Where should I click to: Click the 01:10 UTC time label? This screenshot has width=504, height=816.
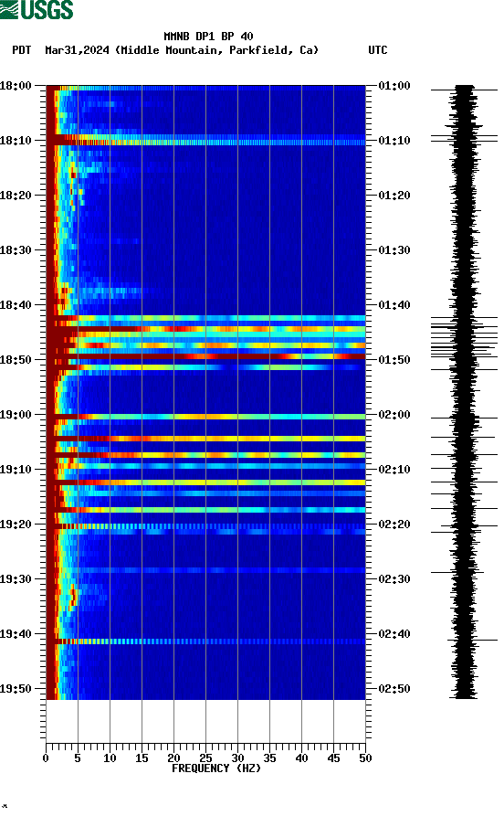tap(394, 141)
